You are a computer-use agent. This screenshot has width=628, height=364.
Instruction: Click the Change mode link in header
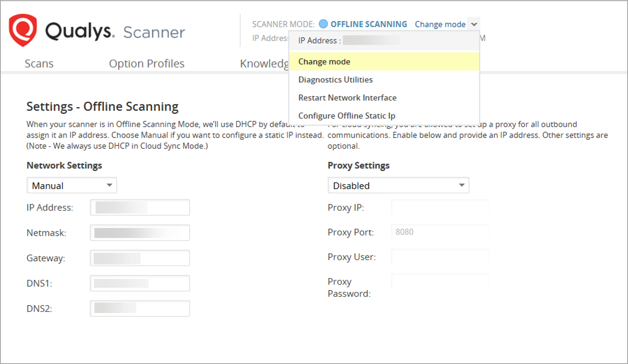click(440, 24)
